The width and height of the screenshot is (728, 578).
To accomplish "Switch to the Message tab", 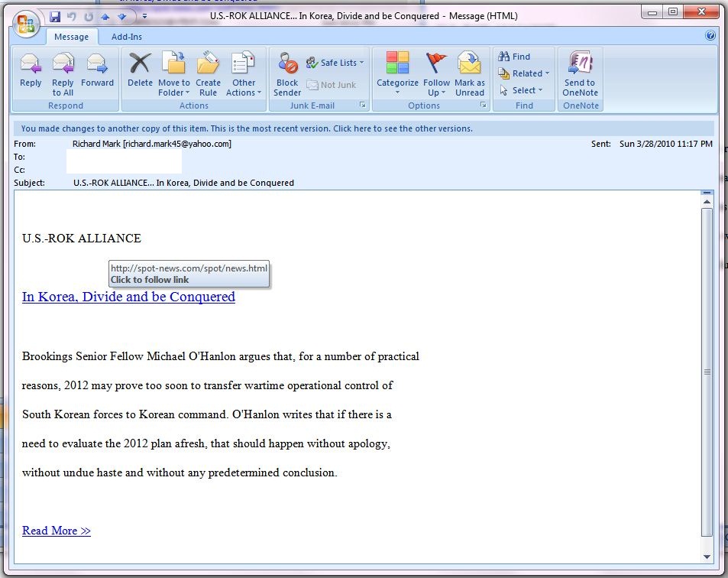I will click(x=71, y=37).
